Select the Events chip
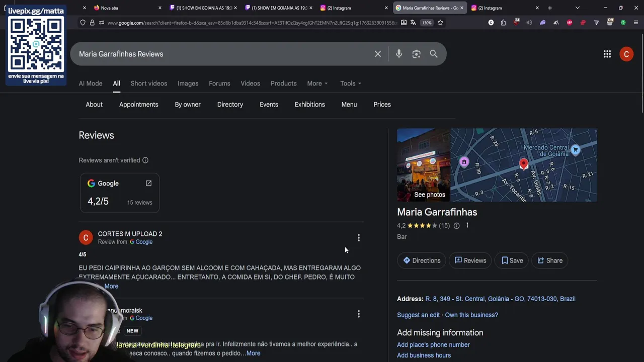This screenshot has height=362, width=644. coord(269,105)
